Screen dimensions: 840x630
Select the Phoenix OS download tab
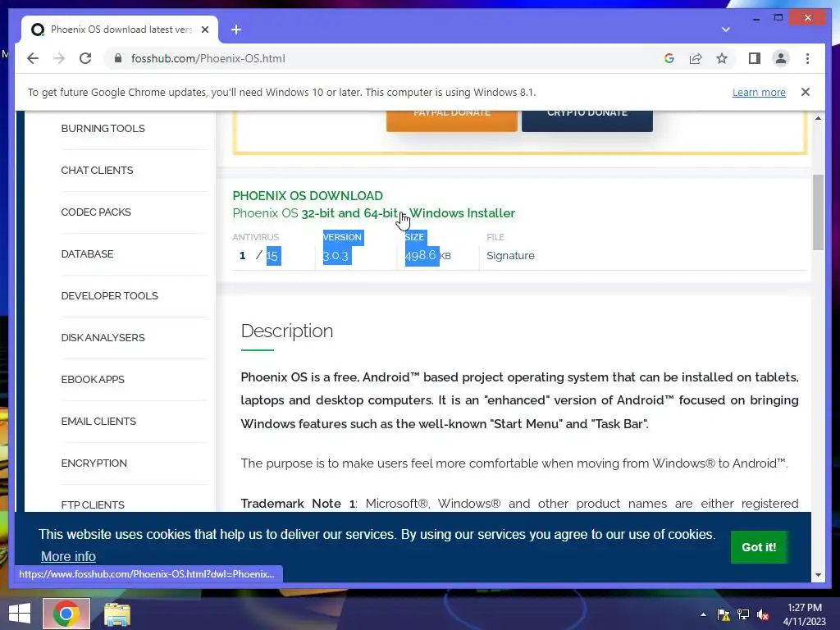click(120, 30)
